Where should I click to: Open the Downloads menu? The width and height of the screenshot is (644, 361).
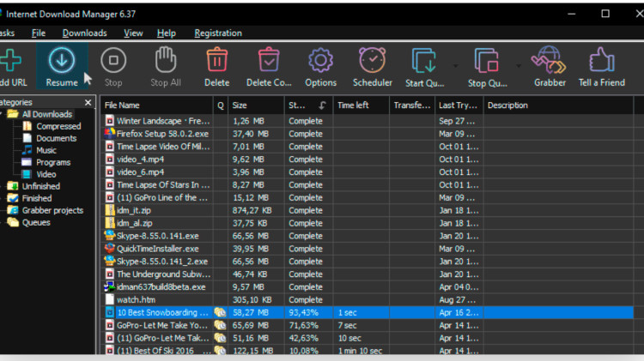click(x=85, y=33)
